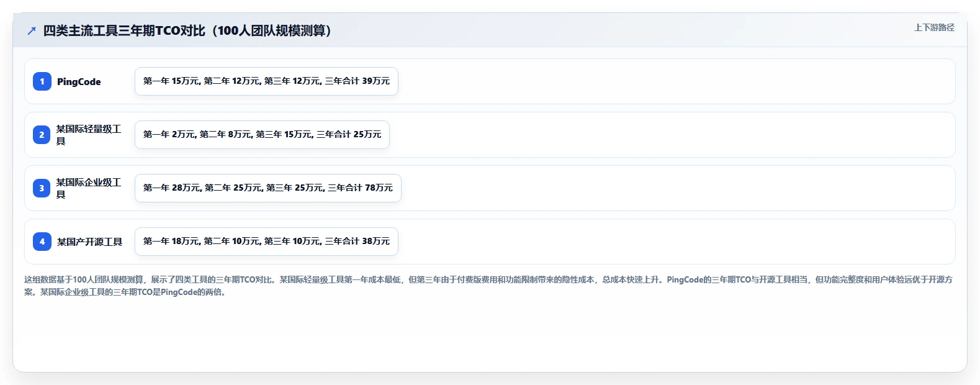Click the 某国际企业级工具 row label
980x385 pixels.
point(89,188)
